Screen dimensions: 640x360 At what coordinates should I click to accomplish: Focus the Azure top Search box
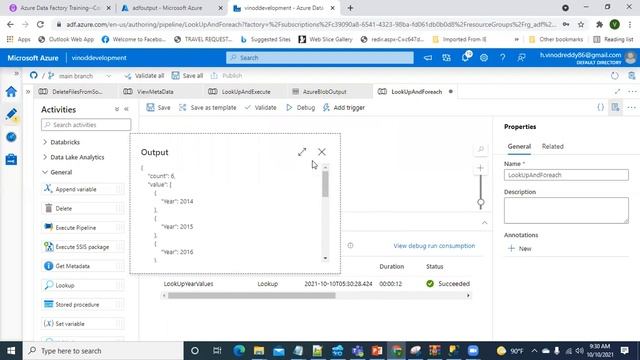click(x=320, y=58)
